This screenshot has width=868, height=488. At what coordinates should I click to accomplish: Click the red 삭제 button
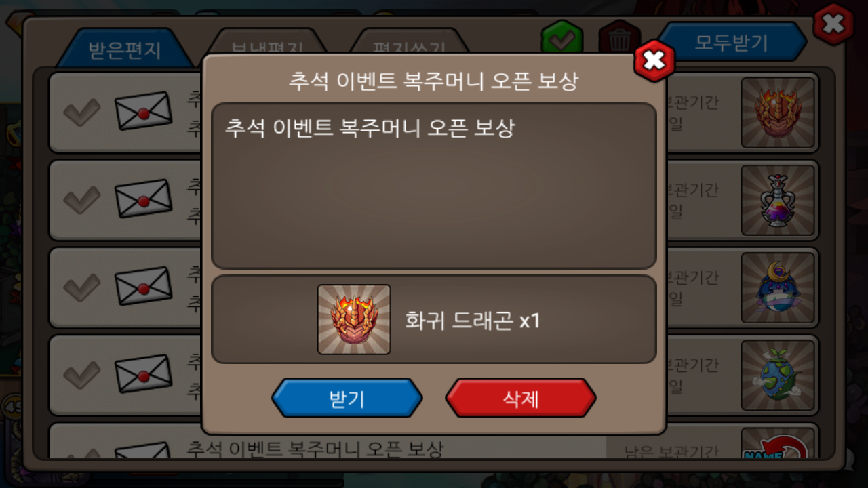(x=521, y=398)
